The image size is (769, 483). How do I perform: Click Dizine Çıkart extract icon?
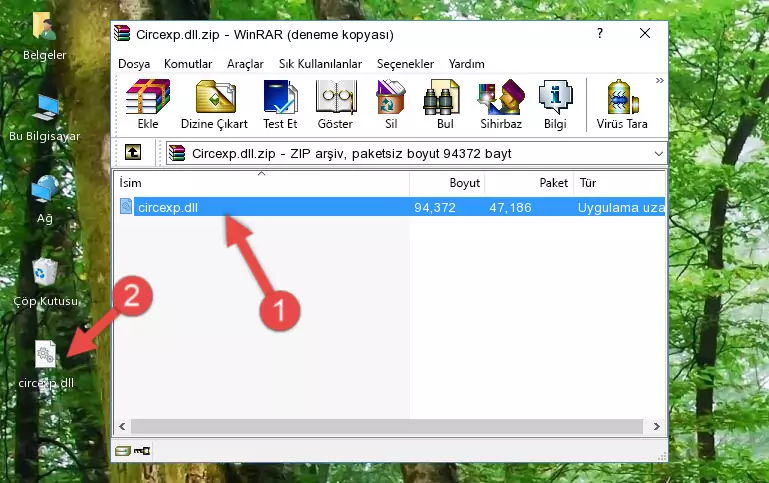214,104
